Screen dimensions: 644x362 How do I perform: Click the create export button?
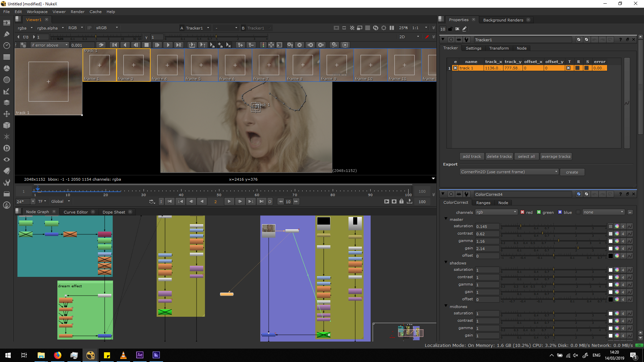coord(572,172)
